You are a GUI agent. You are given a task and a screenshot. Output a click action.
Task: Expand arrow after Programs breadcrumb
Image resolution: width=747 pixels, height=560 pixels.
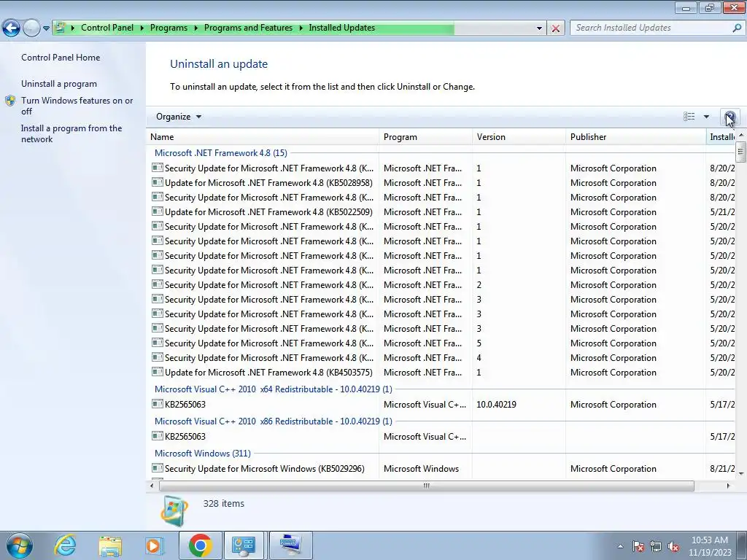click(196, 28)
